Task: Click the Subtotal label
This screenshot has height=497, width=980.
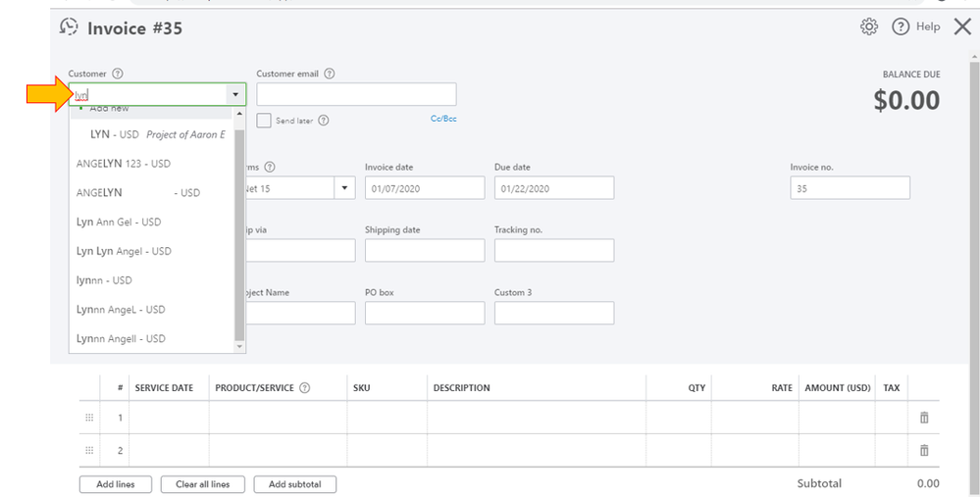Action: (819, 483)
